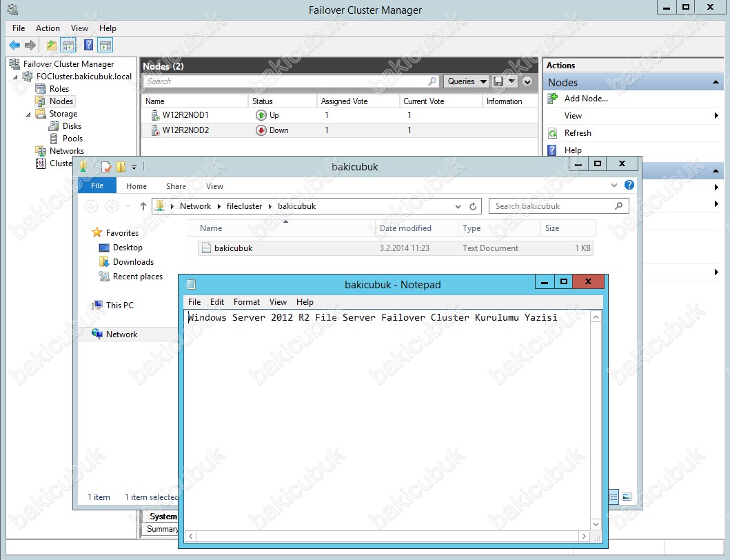Click the save query disk icon in Nodes pane
The height and width of the screenshot is (560, 730).
[x=498, y=81]
